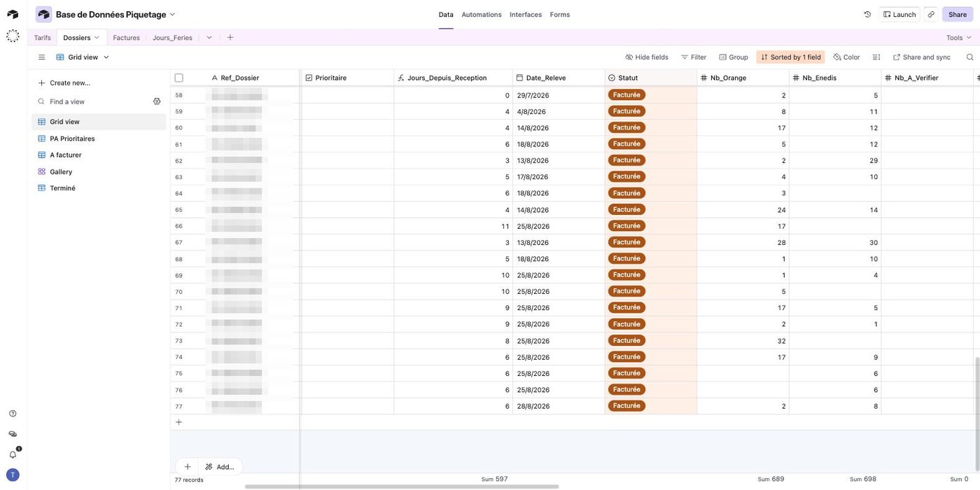Open notifications bell icon
This screenshot has width=980, height=490.
click(13, 454)
